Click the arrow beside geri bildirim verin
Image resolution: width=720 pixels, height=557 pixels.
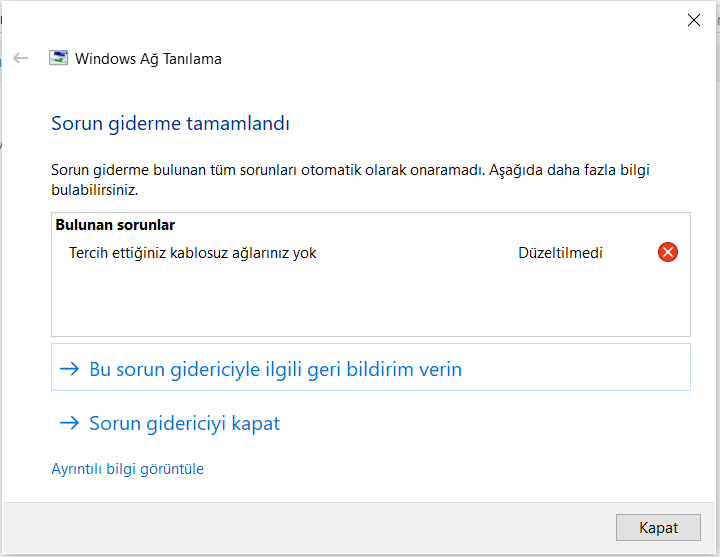tap(70, 369)
